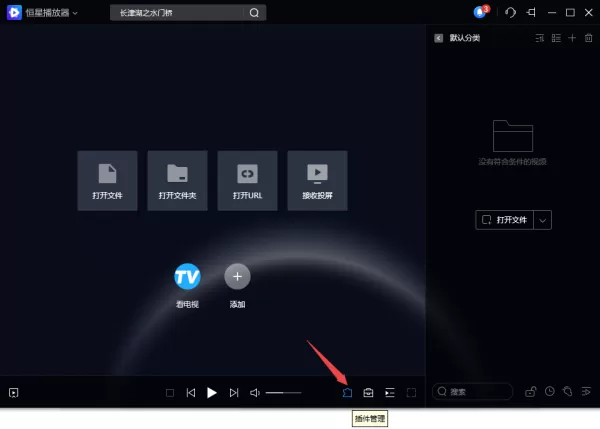Click the clean-up hand icon in playlist footer
Image resolution: width=600 pixels, height=429 pixels.
tap(568, 391)
